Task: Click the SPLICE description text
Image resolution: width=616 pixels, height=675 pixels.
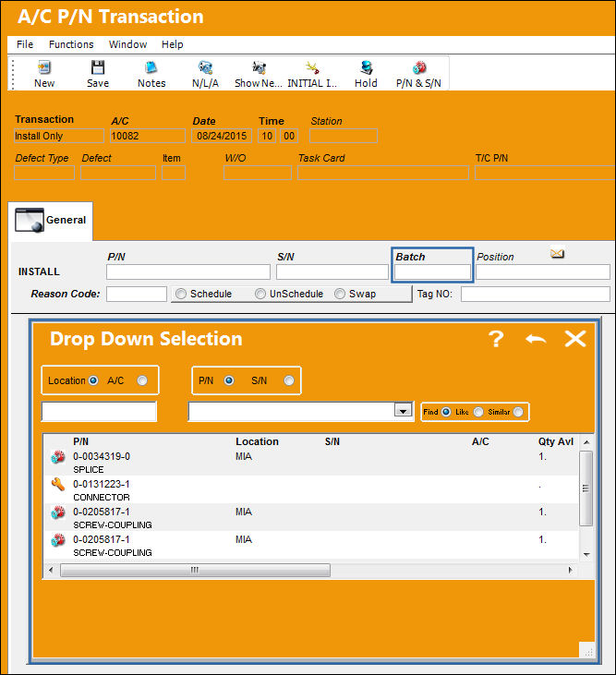Action: pos(89,470)
